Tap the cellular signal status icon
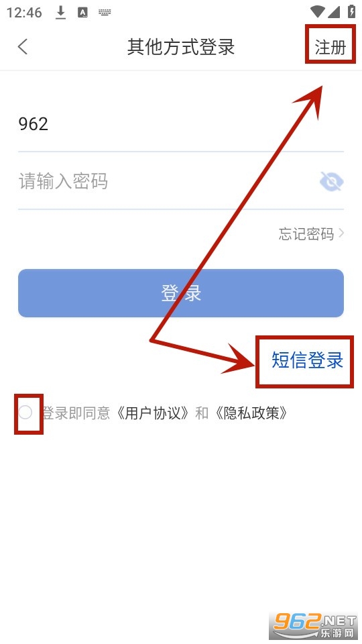Image resolution: width=362 pixels, height=644 pixels. [335, 11]
